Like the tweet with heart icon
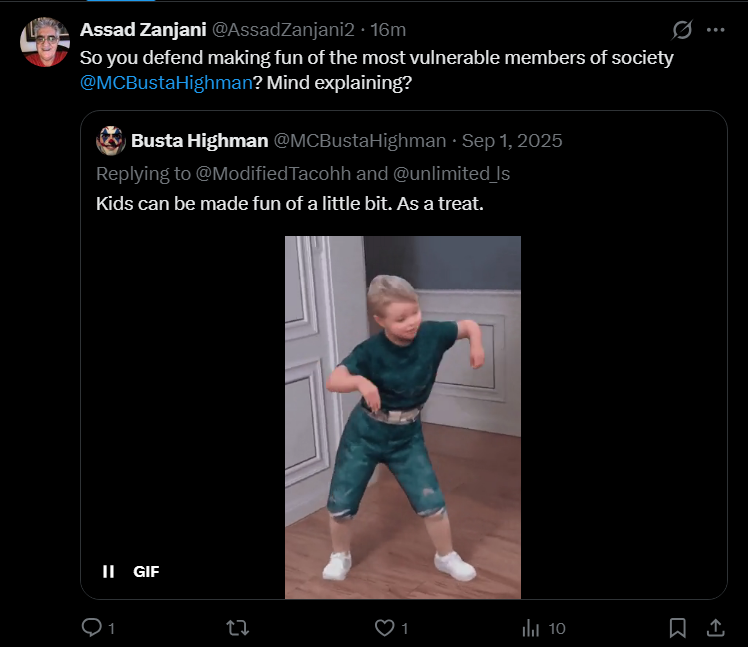Viewport: 748px width, 647px height. click(x=384, y=628)
